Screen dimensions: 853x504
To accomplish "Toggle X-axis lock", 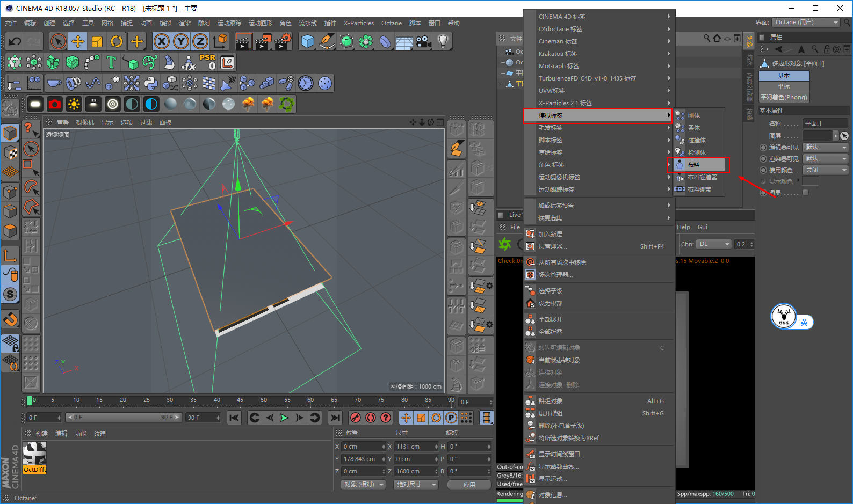I will click(x=162, y=41).
